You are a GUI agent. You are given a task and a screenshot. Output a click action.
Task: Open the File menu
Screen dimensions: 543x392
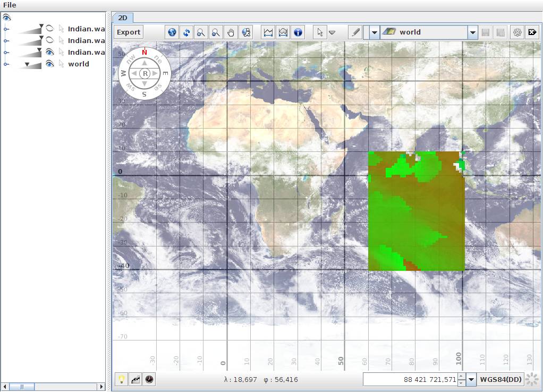point(10,5)
